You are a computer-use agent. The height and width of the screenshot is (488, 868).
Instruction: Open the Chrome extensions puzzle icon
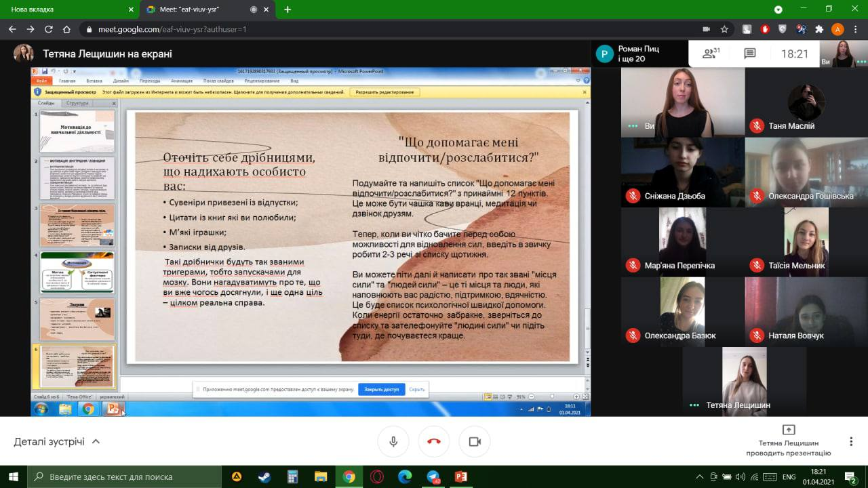coord(819,29)
